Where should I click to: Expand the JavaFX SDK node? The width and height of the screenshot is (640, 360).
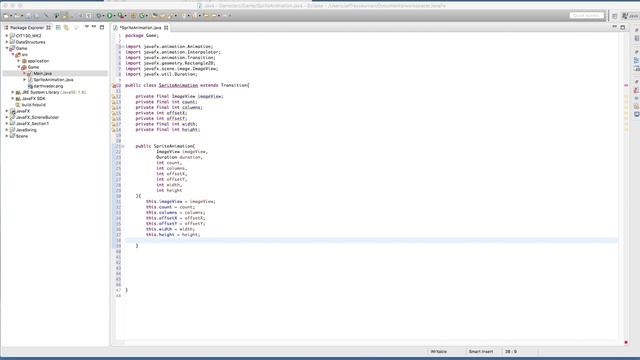click(x=13, y=98)
